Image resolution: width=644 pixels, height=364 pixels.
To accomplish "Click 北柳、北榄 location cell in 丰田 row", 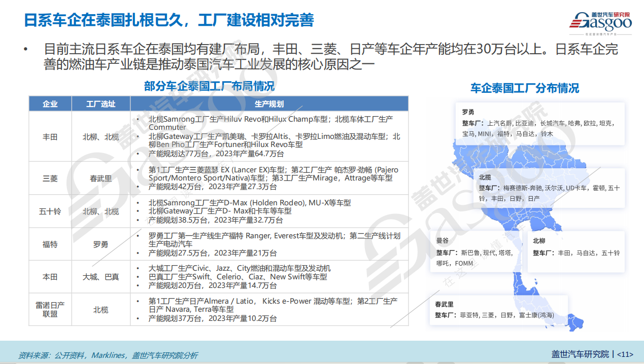I will click(x=101, y=137).
